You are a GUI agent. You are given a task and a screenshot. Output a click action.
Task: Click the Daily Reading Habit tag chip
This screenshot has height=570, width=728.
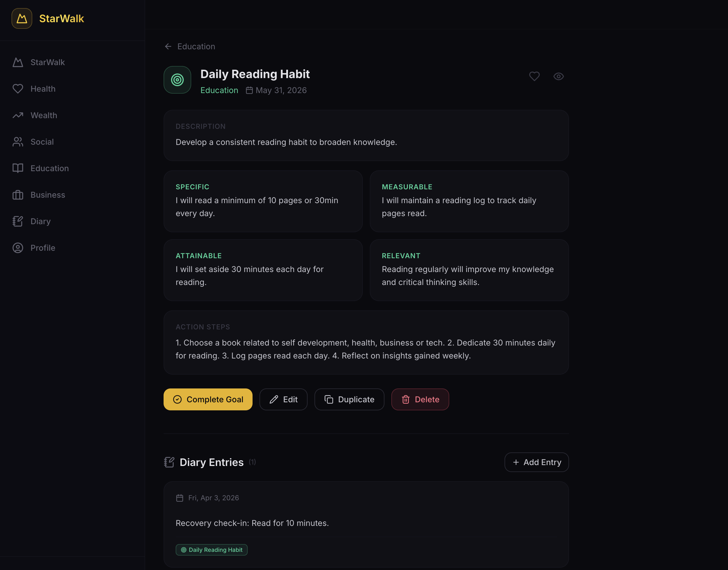coord(211,550)
